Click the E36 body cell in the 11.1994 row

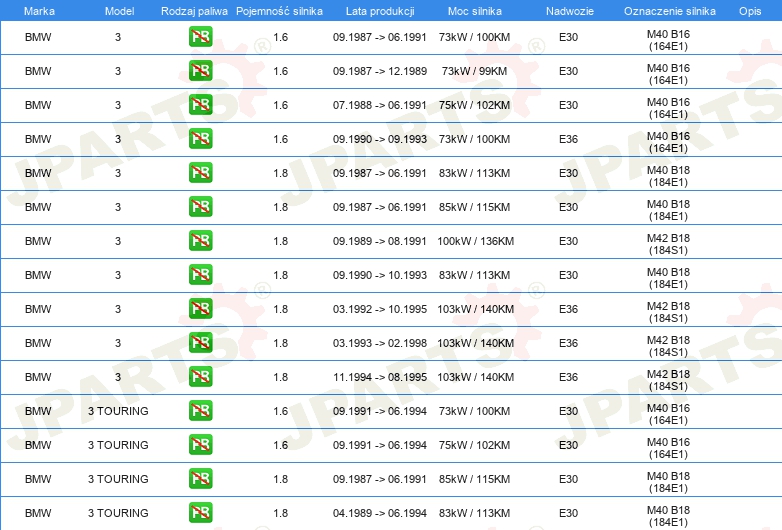coord(569,377)
